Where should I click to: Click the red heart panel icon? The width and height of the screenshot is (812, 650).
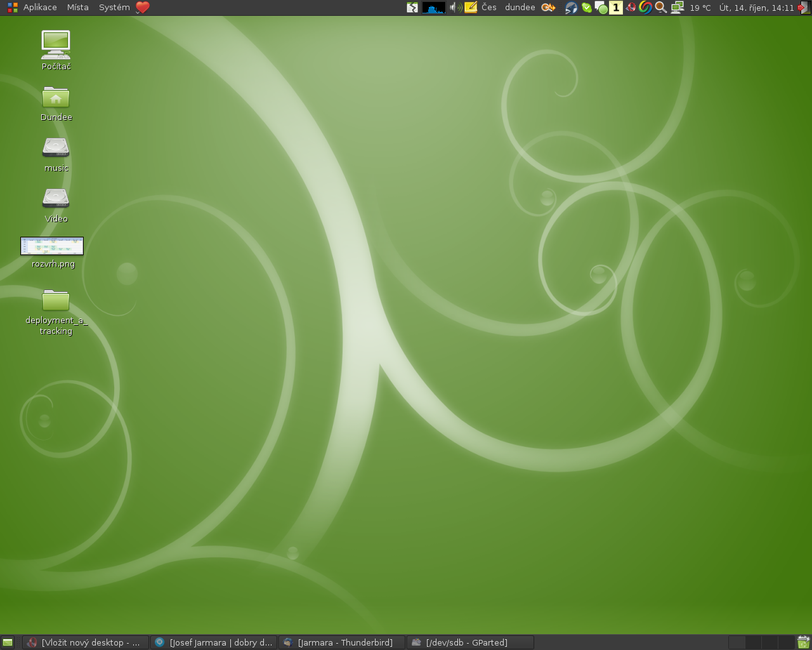[143, 8]
